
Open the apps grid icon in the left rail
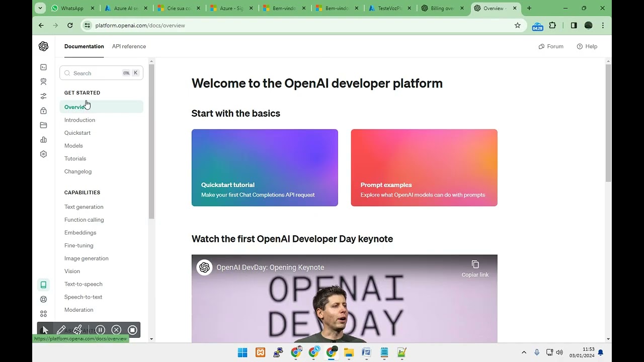click(43, 314)
